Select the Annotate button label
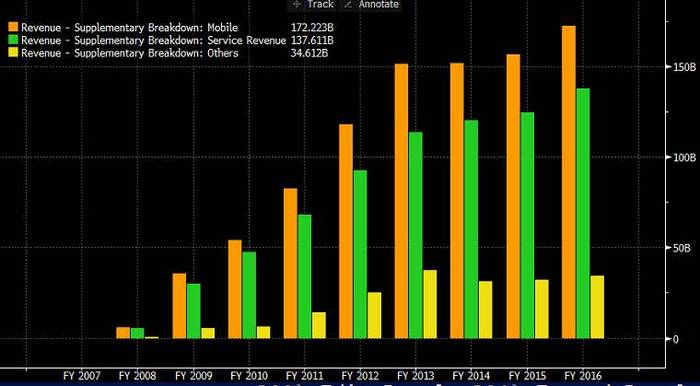 (x=379, y=4)
